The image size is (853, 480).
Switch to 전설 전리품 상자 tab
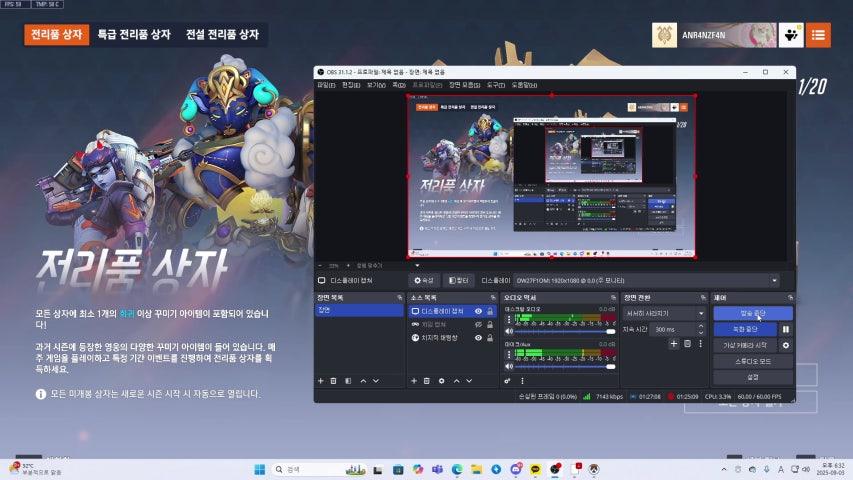[x=222, y=34]
